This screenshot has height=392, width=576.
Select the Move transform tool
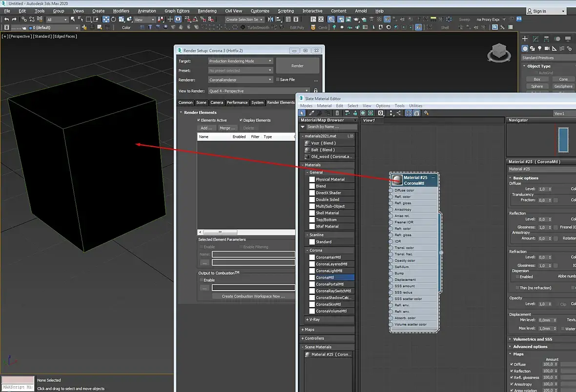pyautogui.click(x=106, y=20)
